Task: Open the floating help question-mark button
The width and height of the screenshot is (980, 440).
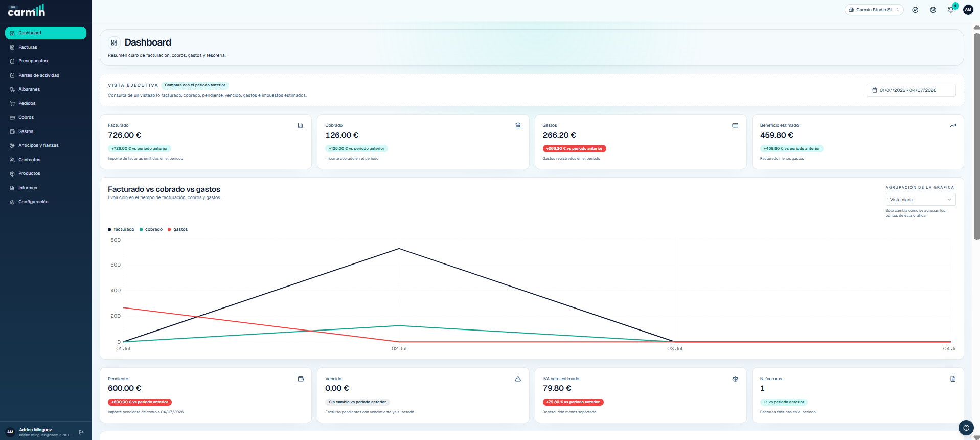Action: (966, 428)
